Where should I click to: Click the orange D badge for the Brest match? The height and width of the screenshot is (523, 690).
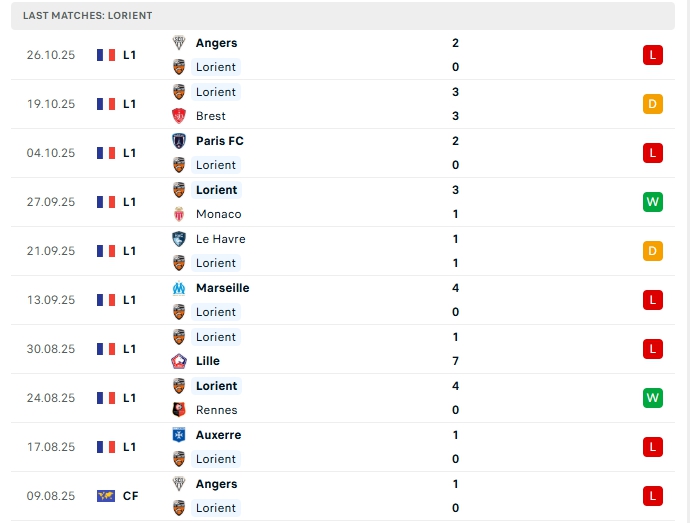653,104
